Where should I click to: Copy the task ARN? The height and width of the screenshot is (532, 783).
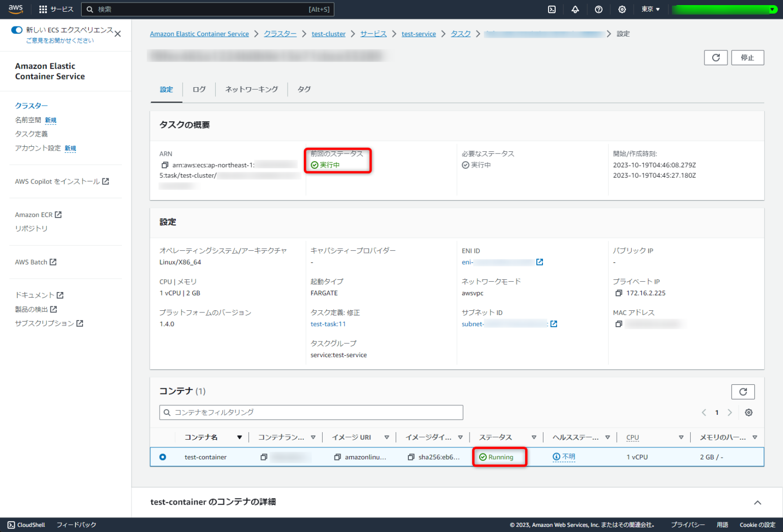click(165, 165)
